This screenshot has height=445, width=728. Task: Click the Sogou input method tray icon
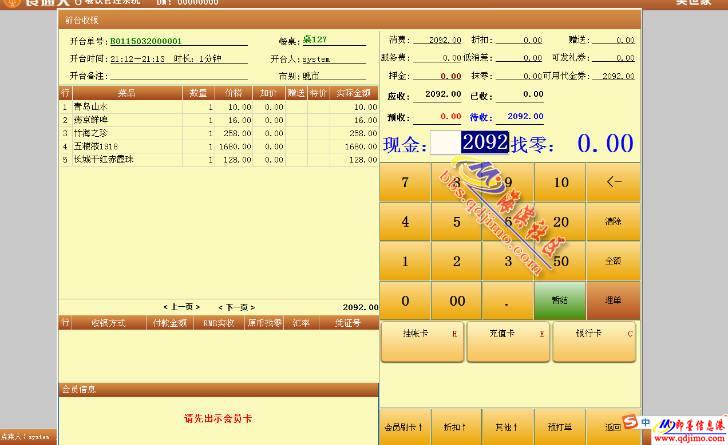[x=630, y=422]
